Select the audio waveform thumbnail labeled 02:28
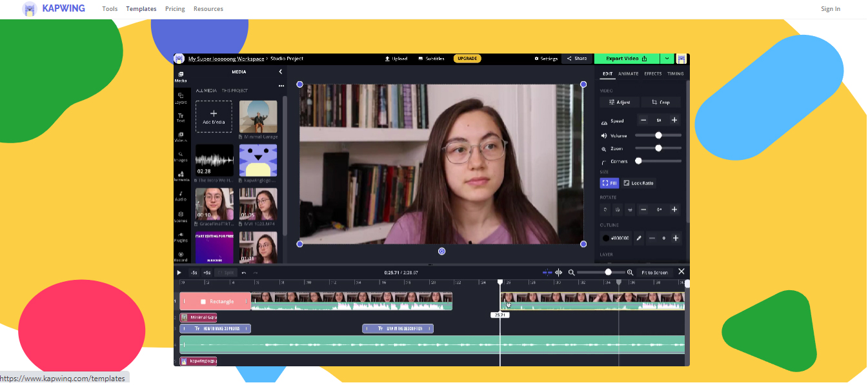868x385 pixels. click(214, 160)
